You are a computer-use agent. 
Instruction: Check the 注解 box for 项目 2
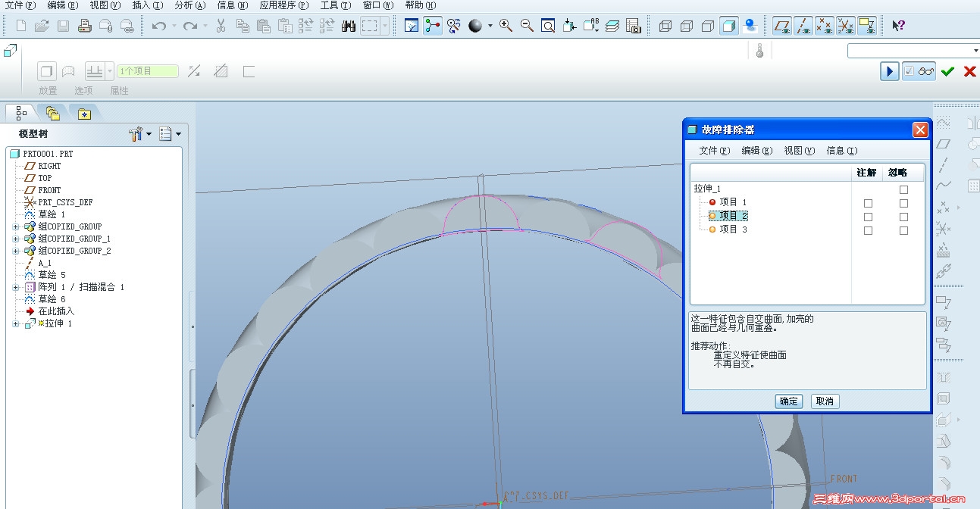coord(868,217)
